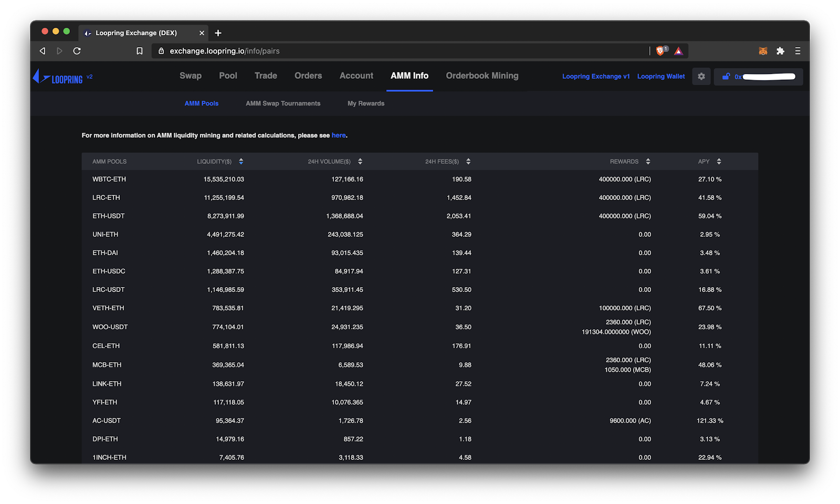This screenshot has height=504, width=840.
Task: Reload the page with refresh icon
Action: pos(77,51)
